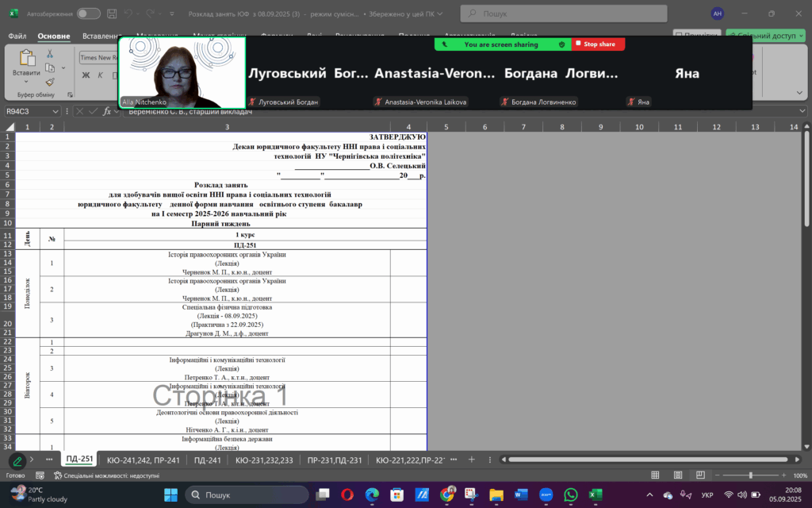Select the Парний тиждень cell

point(220,224)
